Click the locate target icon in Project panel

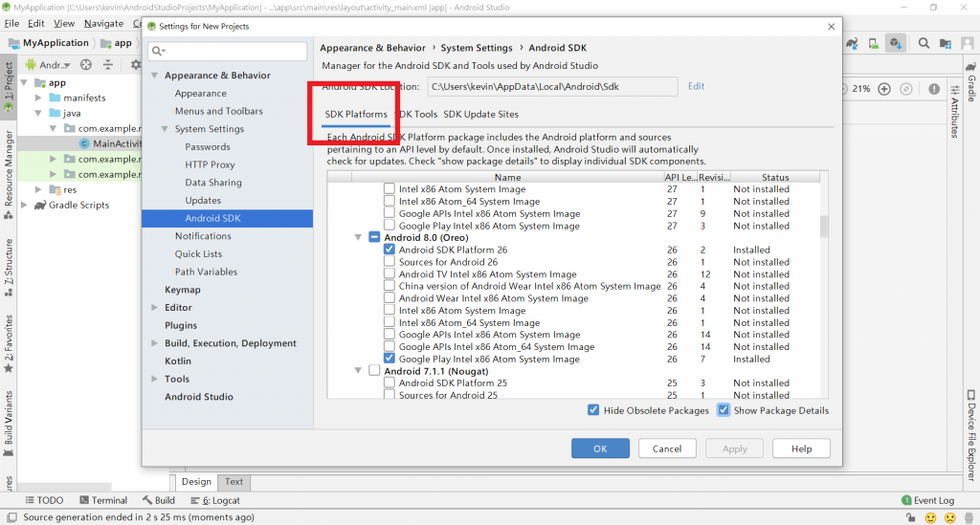[x=86, y=65]
